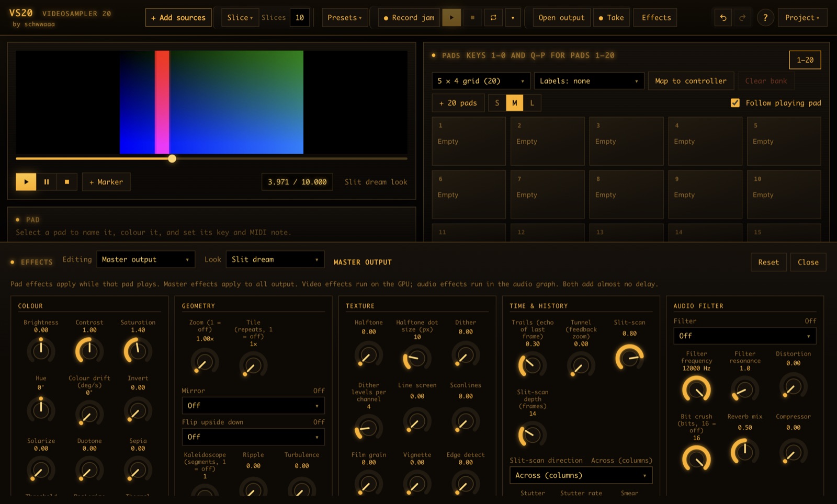
Task: Open the Editing Master output dropdown
Action: 146,259
